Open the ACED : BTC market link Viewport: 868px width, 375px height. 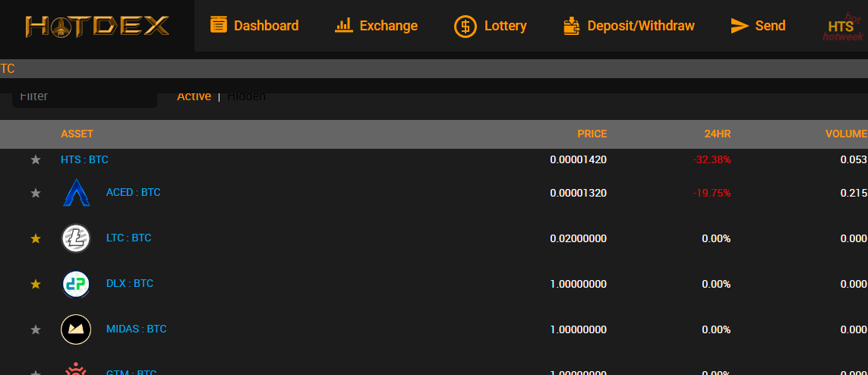[134, 193]
